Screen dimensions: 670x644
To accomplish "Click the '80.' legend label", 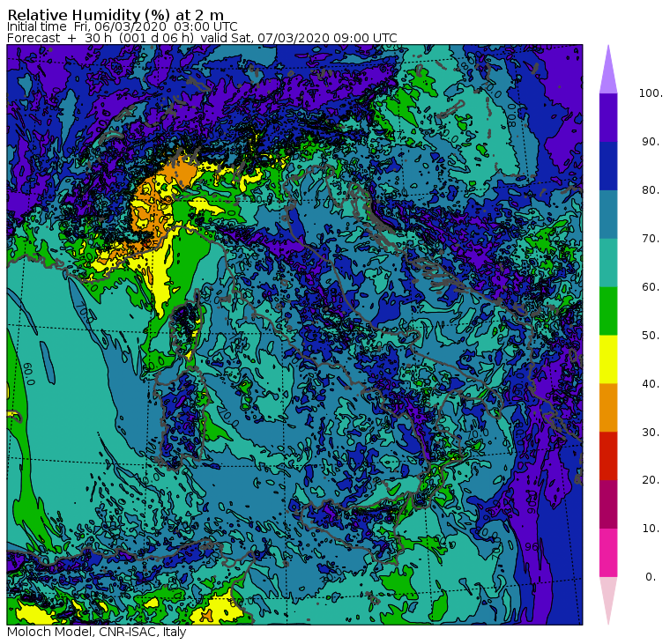I will [651, 189].
